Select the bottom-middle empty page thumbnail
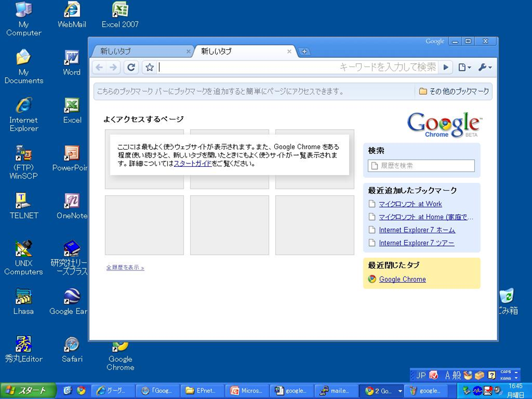The height and width of the screenshot is (399, 532). [x=229, y=225]
